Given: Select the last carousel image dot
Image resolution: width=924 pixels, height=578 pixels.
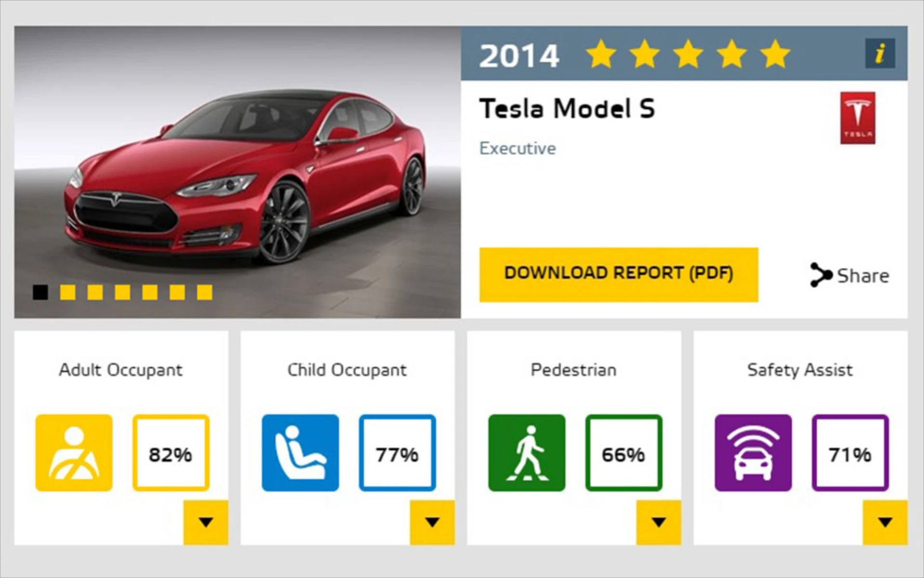Looking at the screenshot, I should [204, 292].
